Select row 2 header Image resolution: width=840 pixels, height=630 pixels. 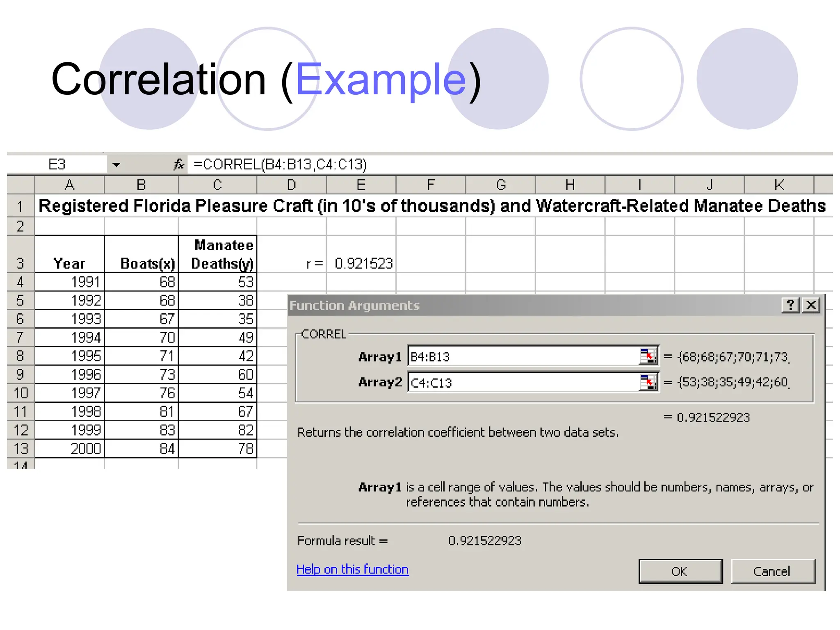21,226
